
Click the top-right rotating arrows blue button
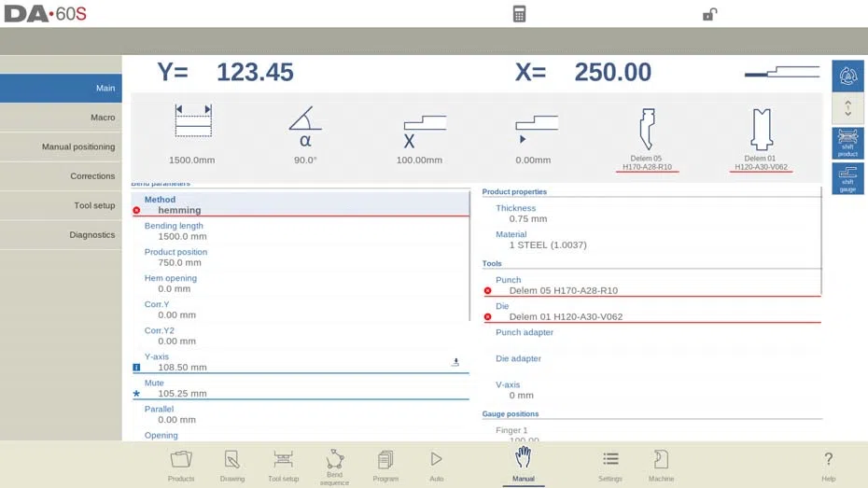[847, 76]
